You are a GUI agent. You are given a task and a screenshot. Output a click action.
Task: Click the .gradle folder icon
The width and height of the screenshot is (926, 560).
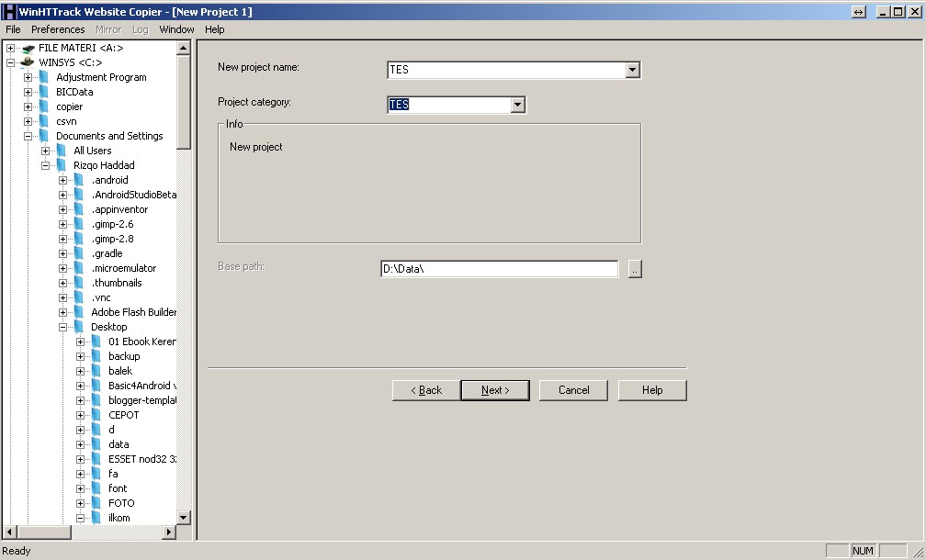tap(79, 253)
